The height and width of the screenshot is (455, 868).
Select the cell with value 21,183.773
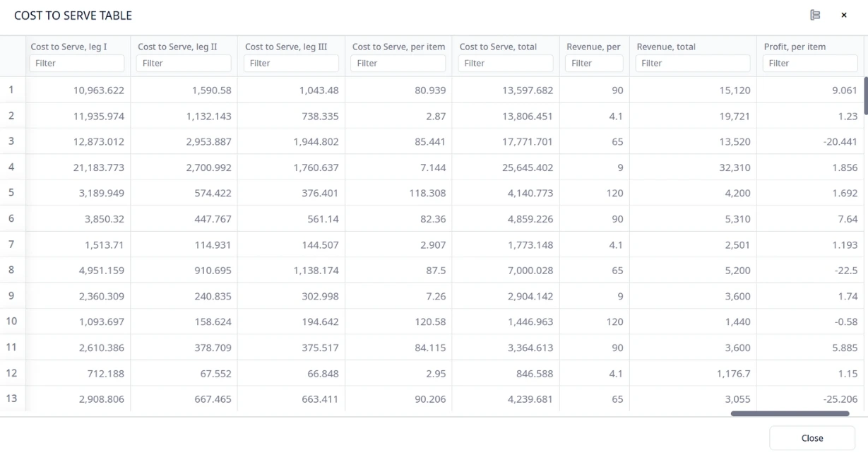point(98,167)
